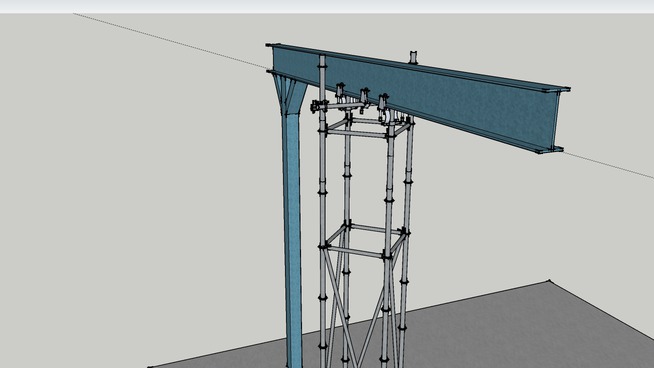Select the left end top flange of beam
Viewport: 654px width, 368px height.
[275, 46]
